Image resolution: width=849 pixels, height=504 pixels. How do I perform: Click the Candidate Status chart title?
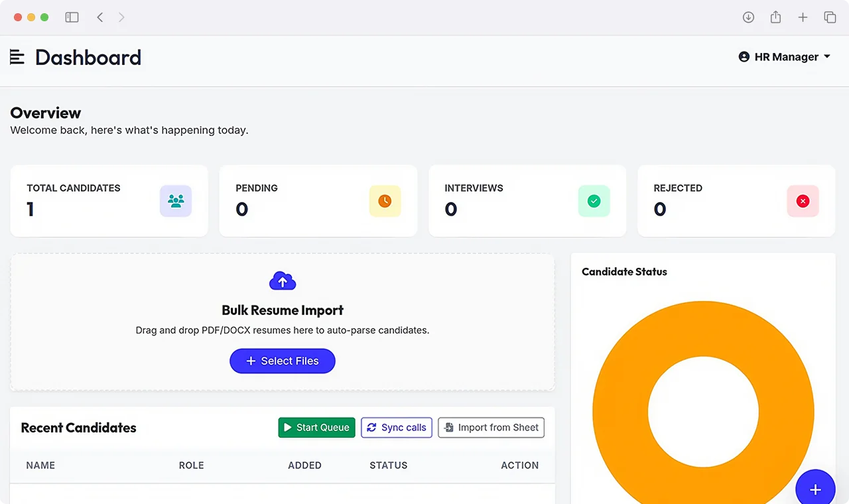click(x=624, y=272)
